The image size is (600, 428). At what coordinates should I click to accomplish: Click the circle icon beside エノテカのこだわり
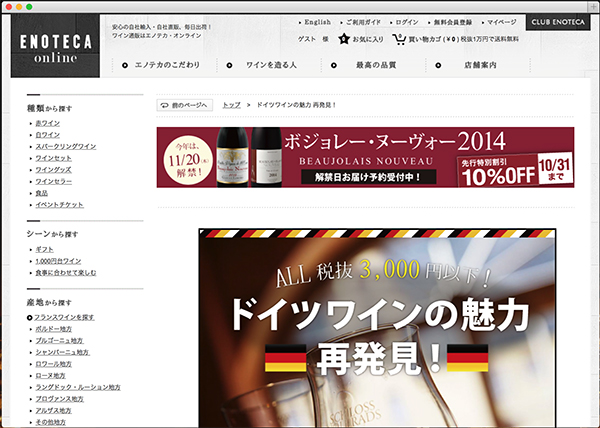[126, 65]
